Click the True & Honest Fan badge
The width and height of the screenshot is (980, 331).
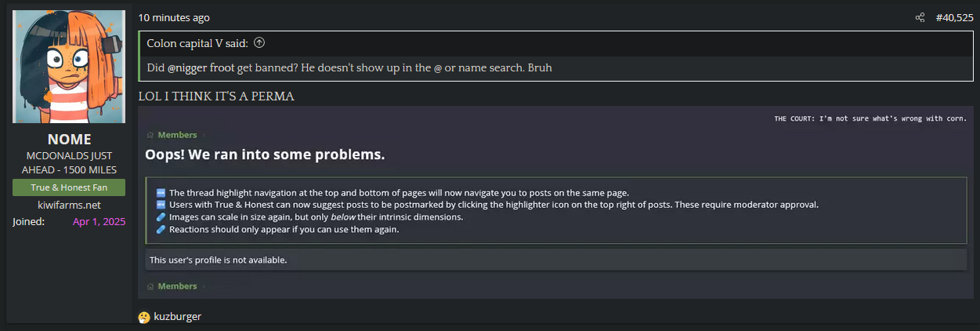tap(69, 187)
